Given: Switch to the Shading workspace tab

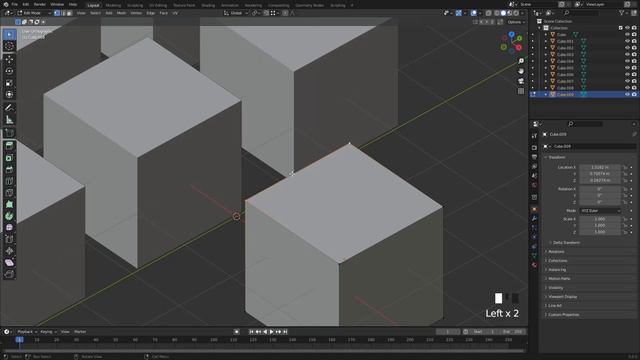Looking at the screenshot, I should point(208,5).
